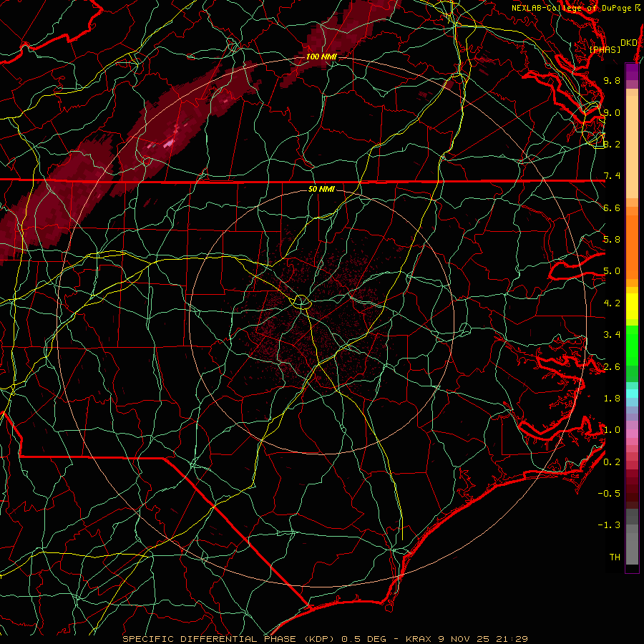Click the 9.0 value on the color scale

click(x=612, y=112)
